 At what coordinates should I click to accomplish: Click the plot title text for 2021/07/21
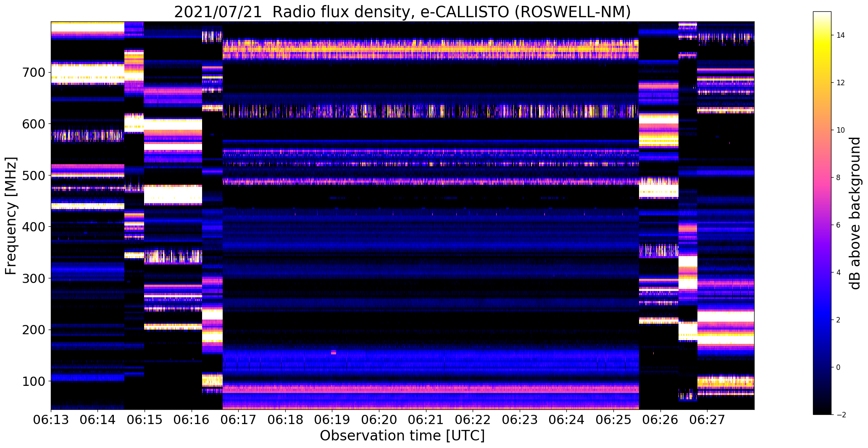tap(402, 11)
